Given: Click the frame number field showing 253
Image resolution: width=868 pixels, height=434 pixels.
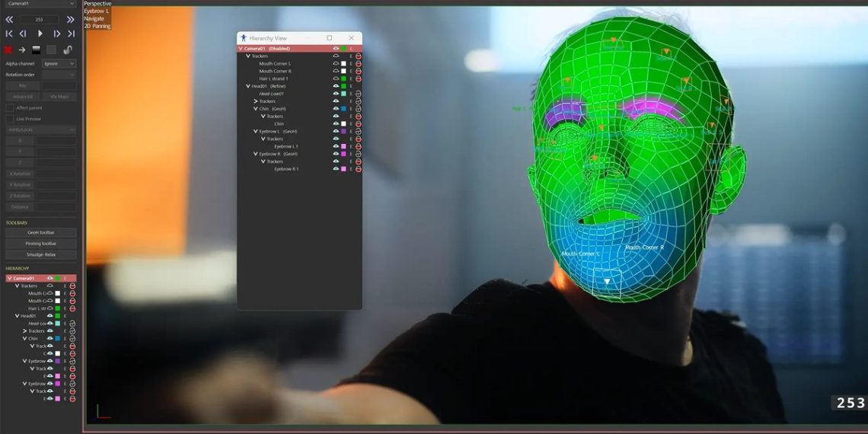Looking at the screenshot, I should click(x=40, y=19).
